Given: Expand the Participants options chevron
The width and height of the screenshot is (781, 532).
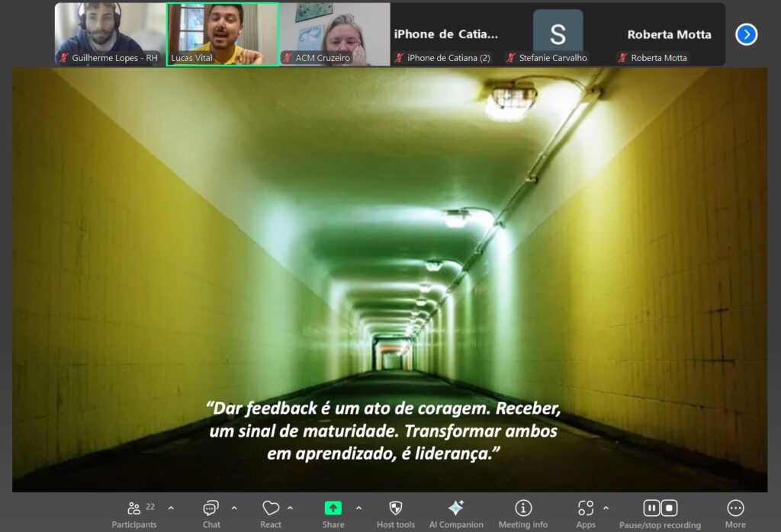Looking at the screenshot, I should (x=171, y=508).
